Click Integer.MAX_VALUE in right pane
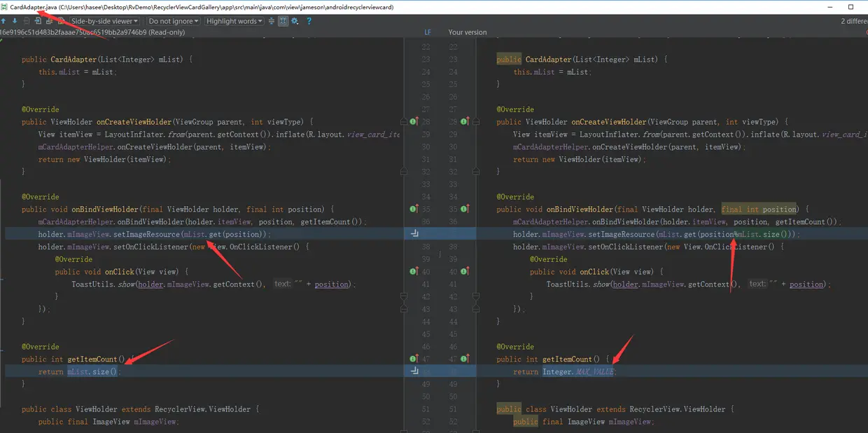868x433 pixels. pyautogui.click(x=580, y=371)
